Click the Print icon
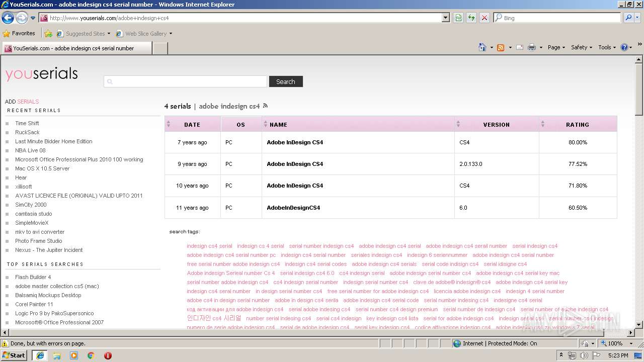644x362 pixels. 532,47
